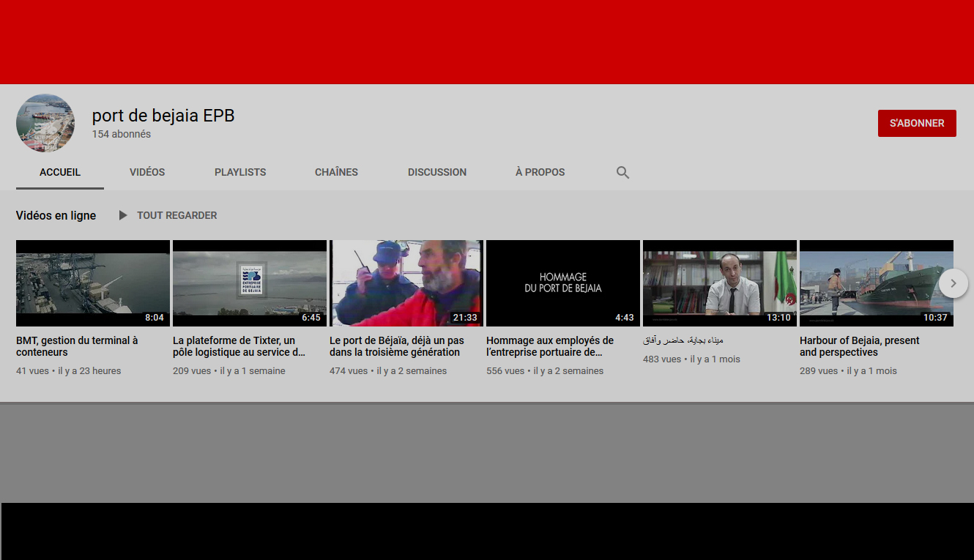Open the Tixter platform video thumbnail
Viewport: 974px width, 560px height.
250,283
